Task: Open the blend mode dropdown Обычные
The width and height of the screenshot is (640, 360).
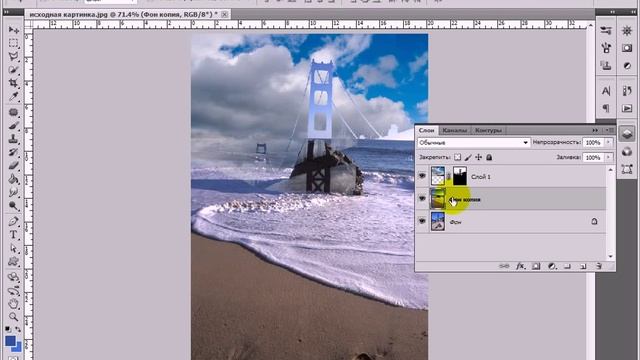Action: tap(473, 142)
